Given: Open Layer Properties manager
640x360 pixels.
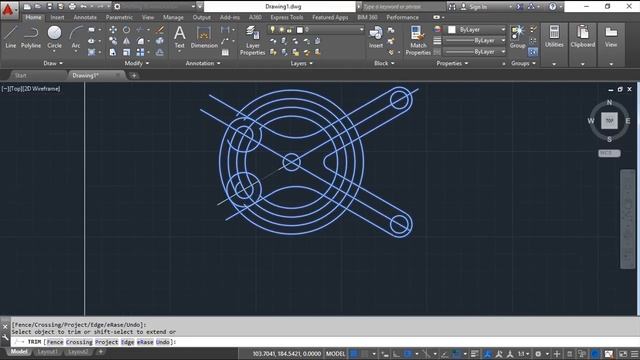Looking at the screenshot, I should 253,40.
